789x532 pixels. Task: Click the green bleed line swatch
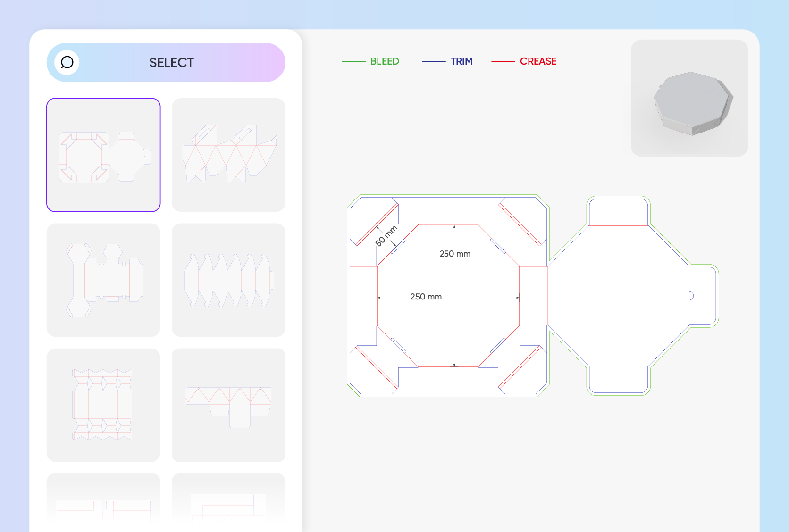tap(353, 61)
